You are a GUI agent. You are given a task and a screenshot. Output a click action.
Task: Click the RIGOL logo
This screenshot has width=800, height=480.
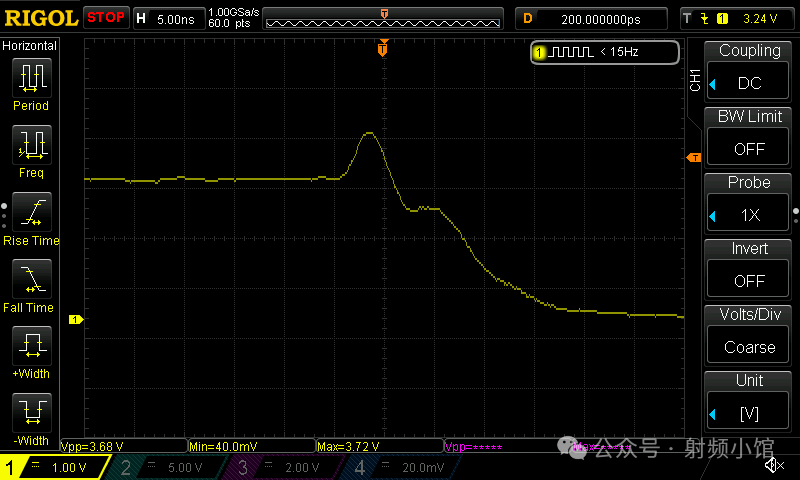pyautogui.click(x=40, y=17)
